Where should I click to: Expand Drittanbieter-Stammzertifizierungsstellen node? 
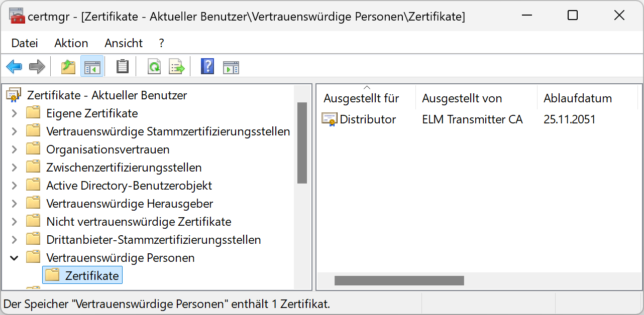14,240
